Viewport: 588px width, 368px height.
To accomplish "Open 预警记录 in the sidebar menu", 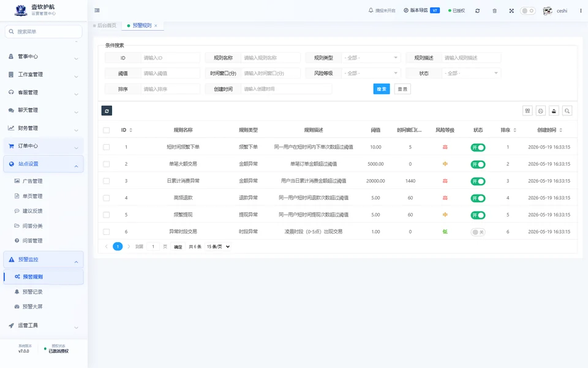I will click(x=32, y=292).
